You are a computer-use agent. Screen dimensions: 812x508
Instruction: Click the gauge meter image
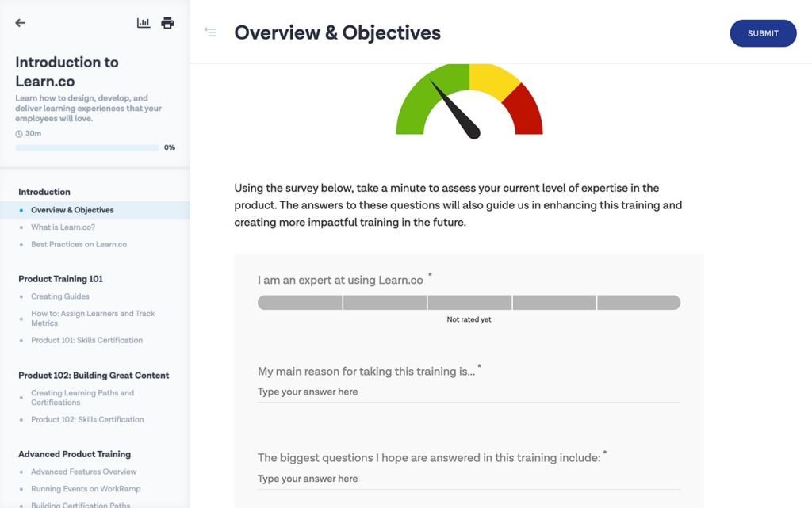[x=469, y=101]
